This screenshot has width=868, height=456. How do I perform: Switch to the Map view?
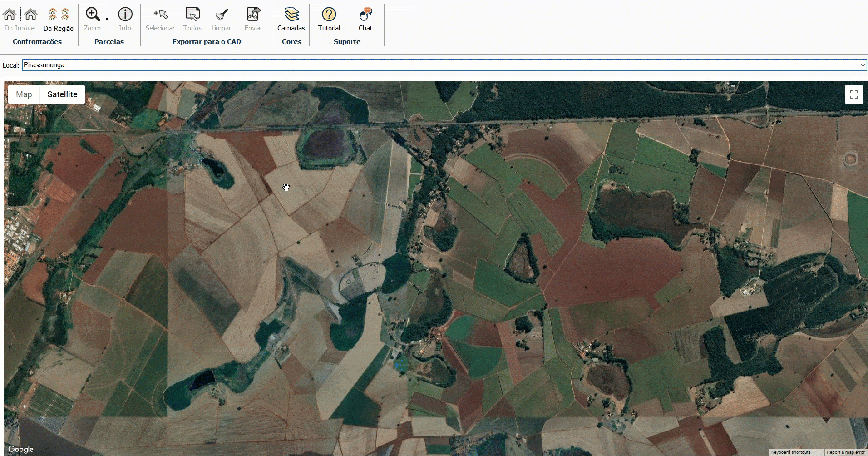point(24,94)
